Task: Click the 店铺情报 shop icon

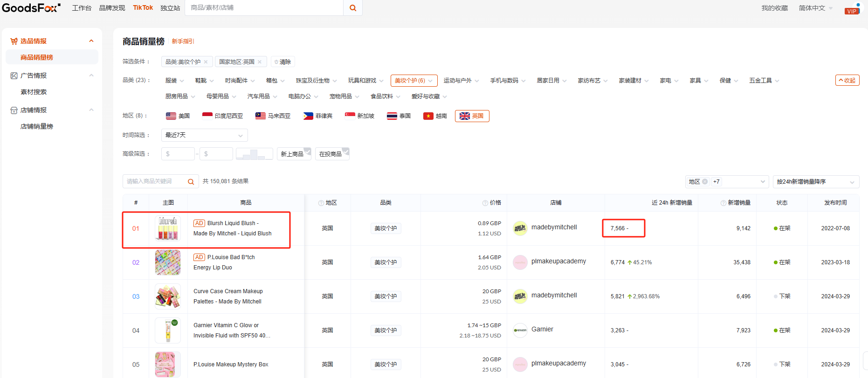Action: [14, 110]
